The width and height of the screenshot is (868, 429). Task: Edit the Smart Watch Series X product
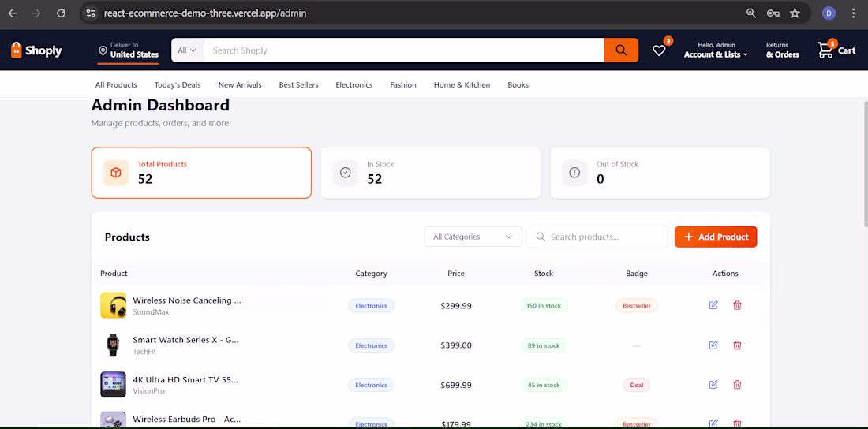click(713, 345)
